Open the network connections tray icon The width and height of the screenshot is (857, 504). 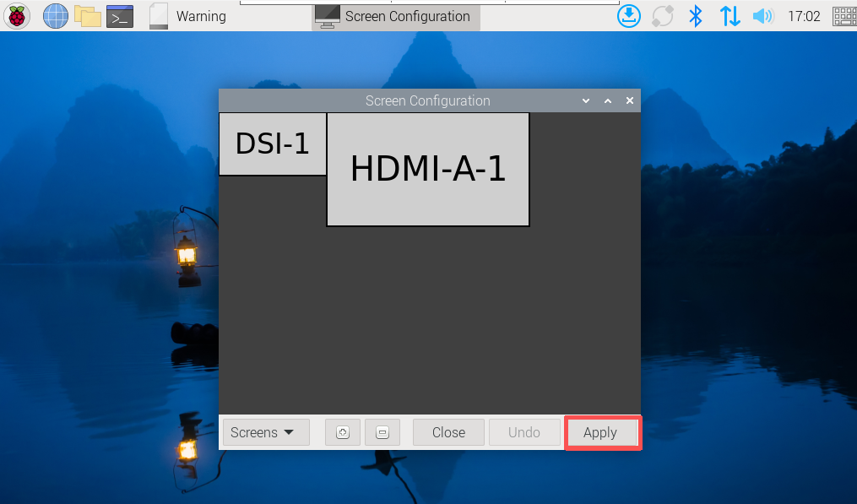point(730,15)
